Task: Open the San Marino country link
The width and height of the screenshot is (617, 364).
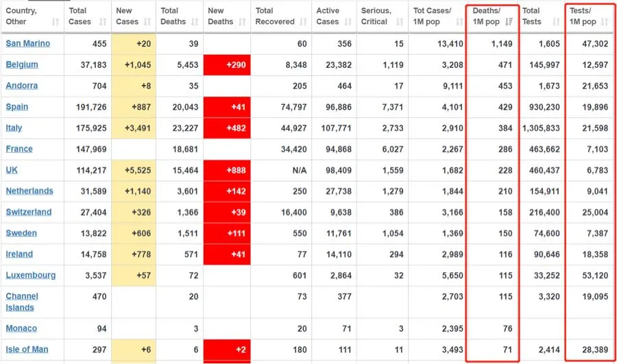Action: coord(28,44)
